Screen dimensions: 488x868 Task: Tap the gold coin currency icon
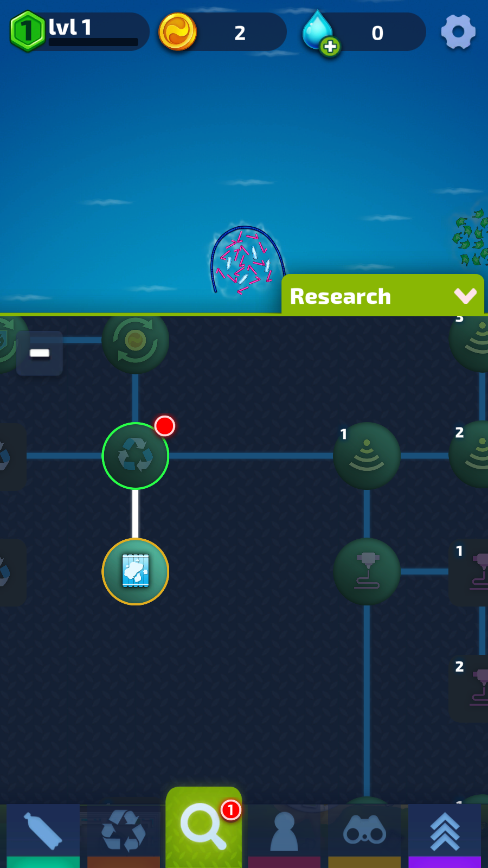(x=178, y=32)
